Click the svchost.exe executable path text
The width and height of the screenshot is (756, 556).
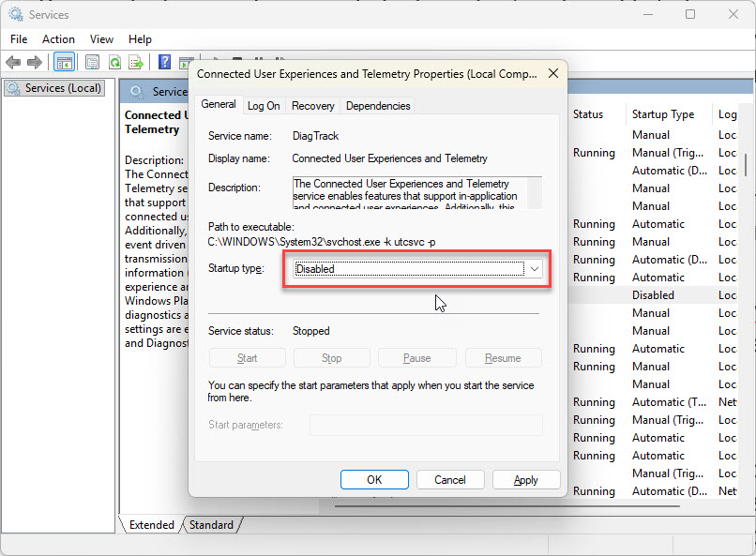click(322, 242)
